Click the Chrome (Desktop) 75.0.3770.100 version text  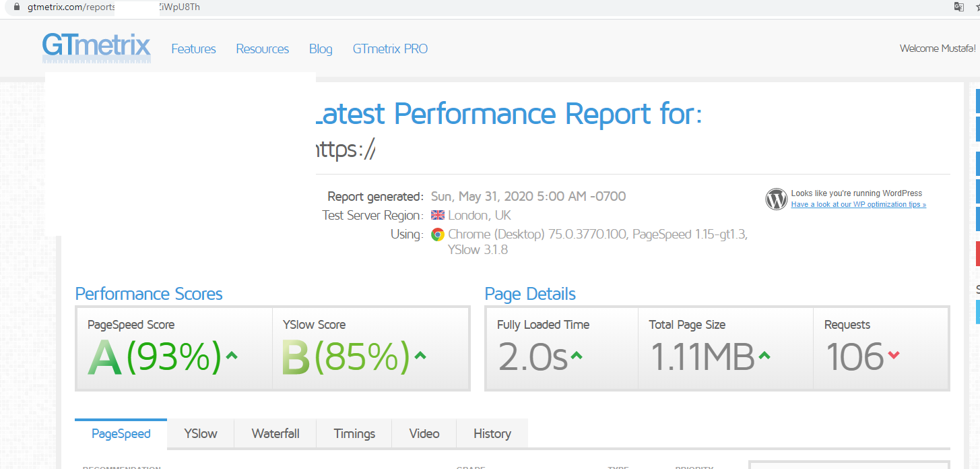[537, 234]
